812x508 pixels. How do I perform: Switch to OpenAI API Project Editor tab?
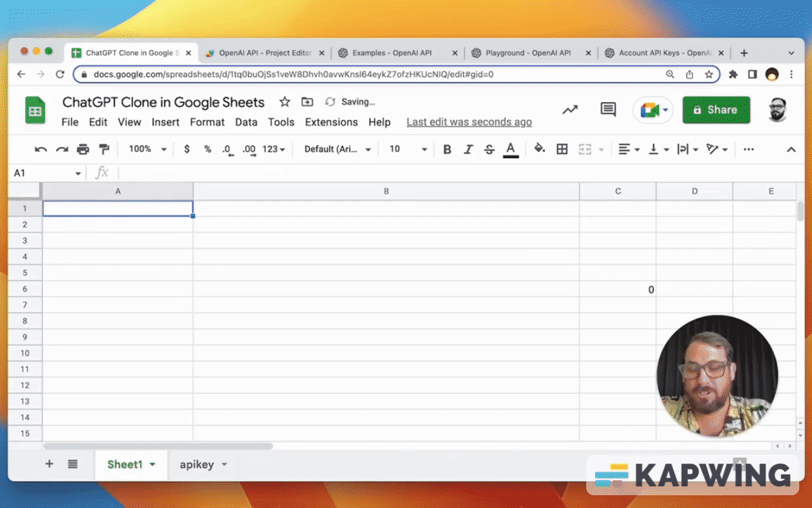click(x=265, y=53)
